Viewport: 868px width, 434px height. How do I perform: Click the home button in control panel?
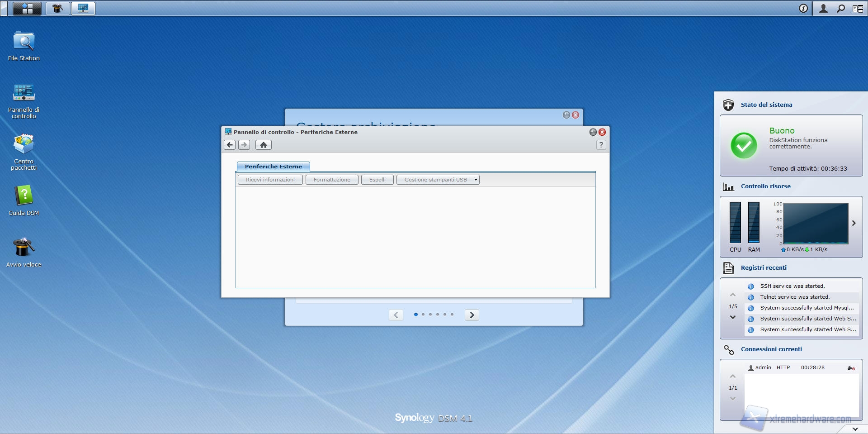[x=264, y=145]
